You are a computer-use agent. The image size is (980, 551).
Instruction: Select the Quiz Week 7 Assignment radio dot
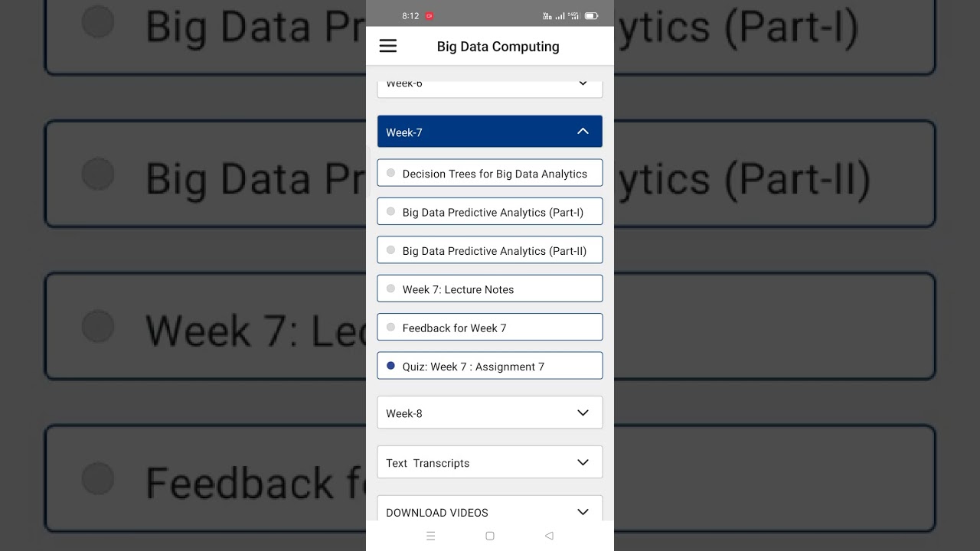(390, 366)
